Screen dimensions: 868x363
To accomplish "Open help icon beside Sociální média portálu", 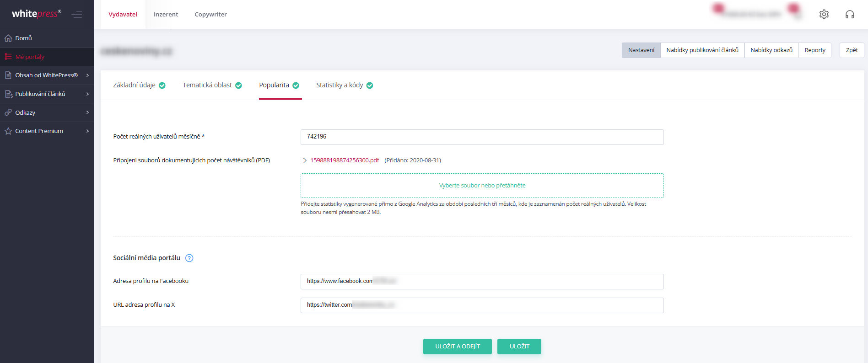I will [189, 258].
